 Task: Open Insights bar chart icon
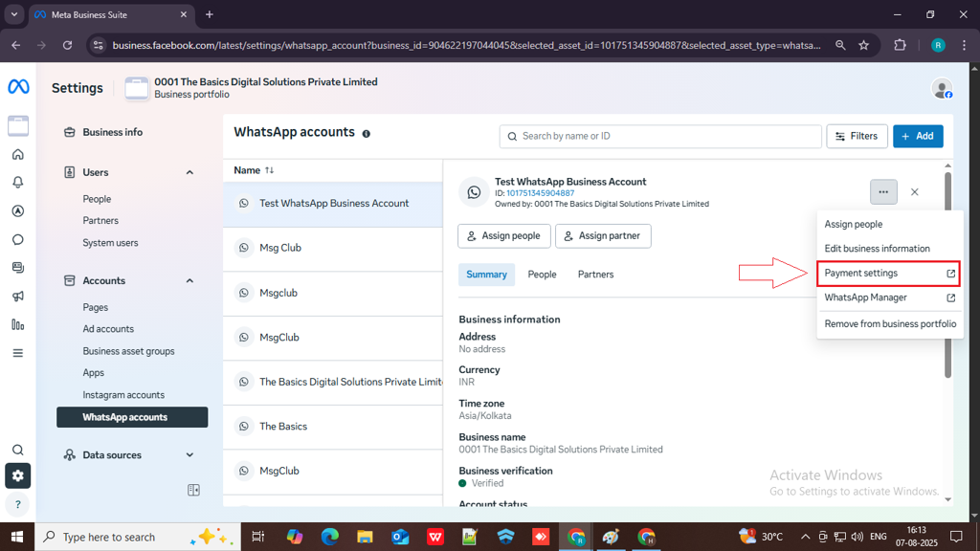pos(18,325)
